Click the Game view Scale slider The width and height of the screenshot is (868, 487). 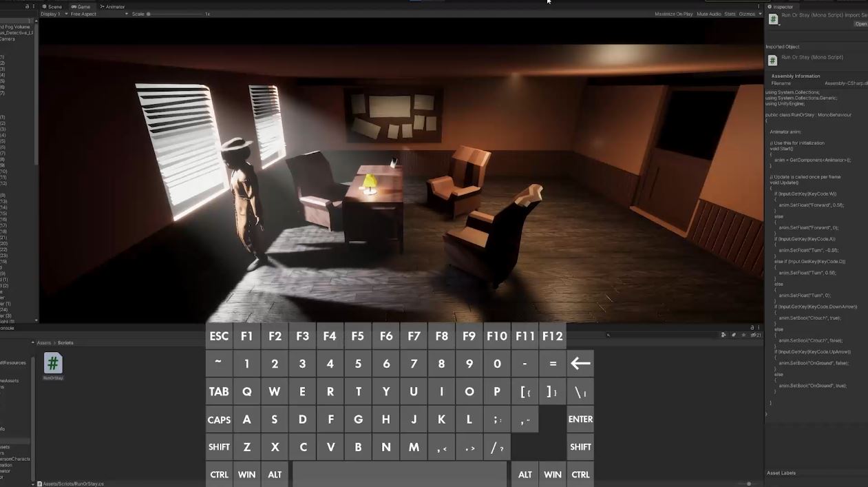coord(176,14)
